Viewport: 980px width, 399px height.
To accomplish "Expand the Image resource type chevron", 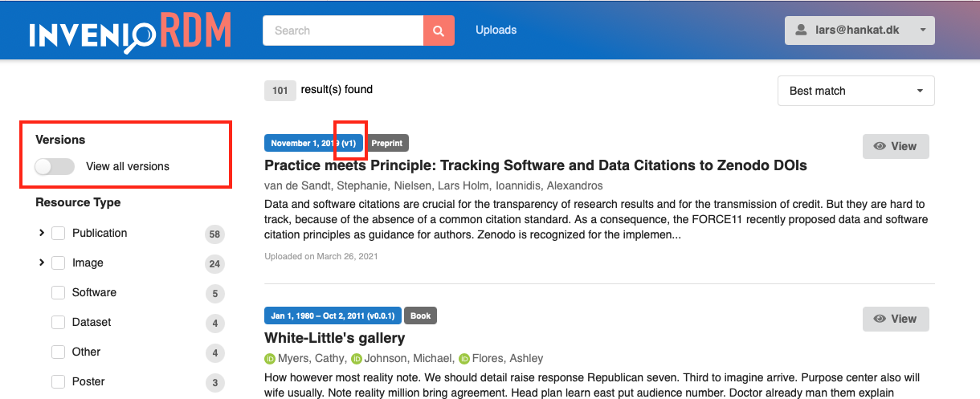I will point(41,263).
